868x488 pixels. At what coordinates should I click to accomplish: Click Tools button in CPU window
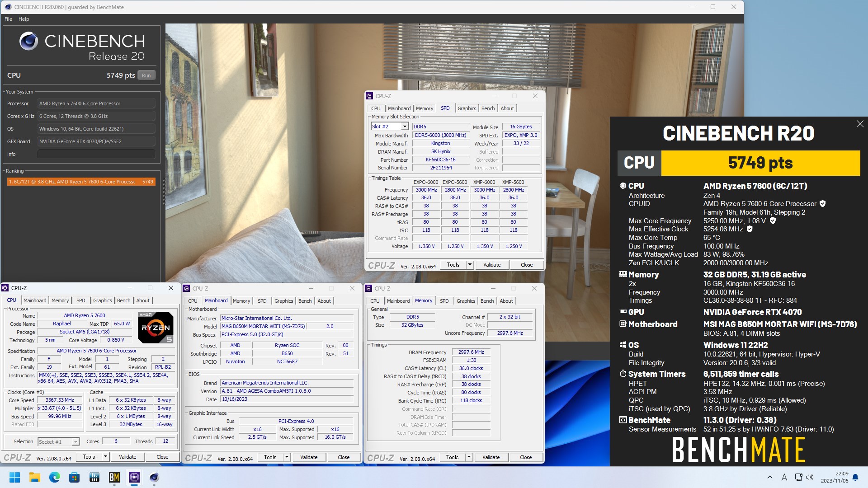[x=89, y=457]
